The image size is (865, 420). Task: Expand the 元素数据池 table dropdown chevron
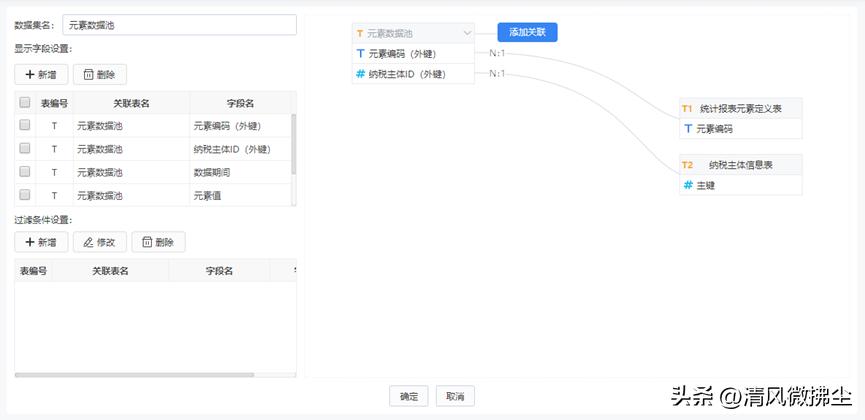point(467,34)
